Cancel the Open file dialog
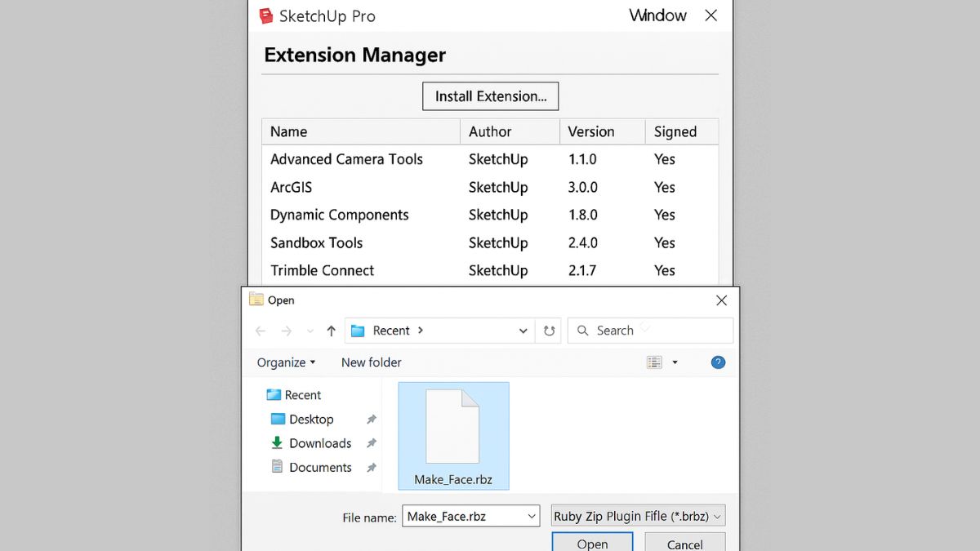 [684, 542]
